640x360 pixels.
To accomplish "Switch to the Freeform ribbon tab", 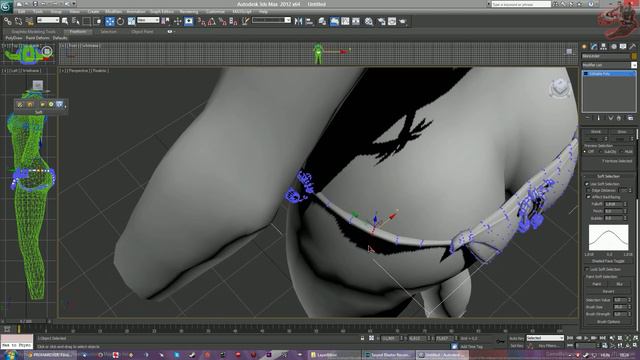I will pyautogui.click(x=78, y=31).
